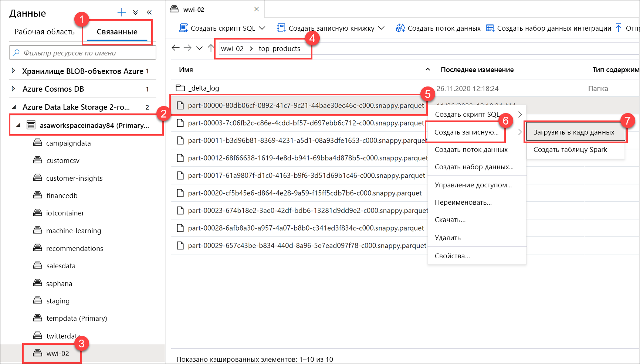Click wwi-02 in the breadcrumb path

coord(232,49)
